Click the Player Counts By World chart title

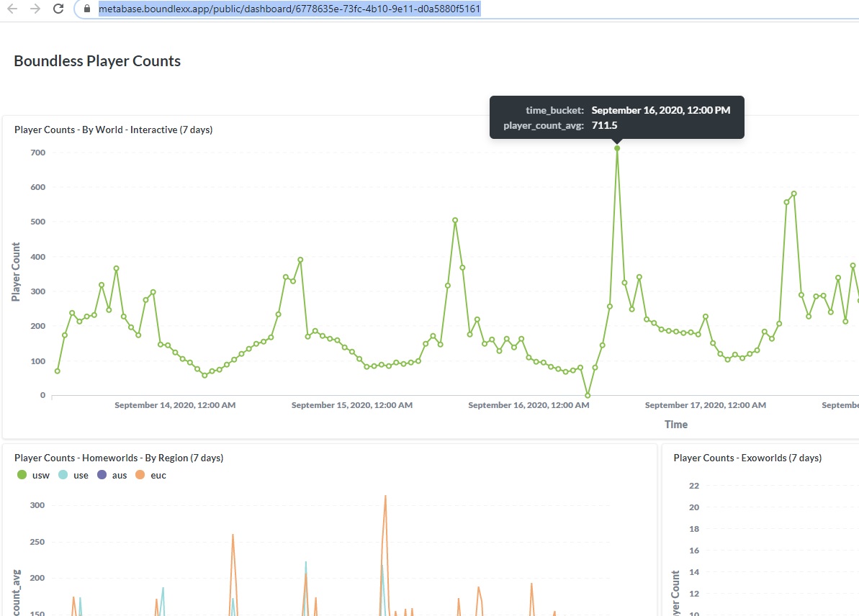pyautogui.click(x=113, y=130)
